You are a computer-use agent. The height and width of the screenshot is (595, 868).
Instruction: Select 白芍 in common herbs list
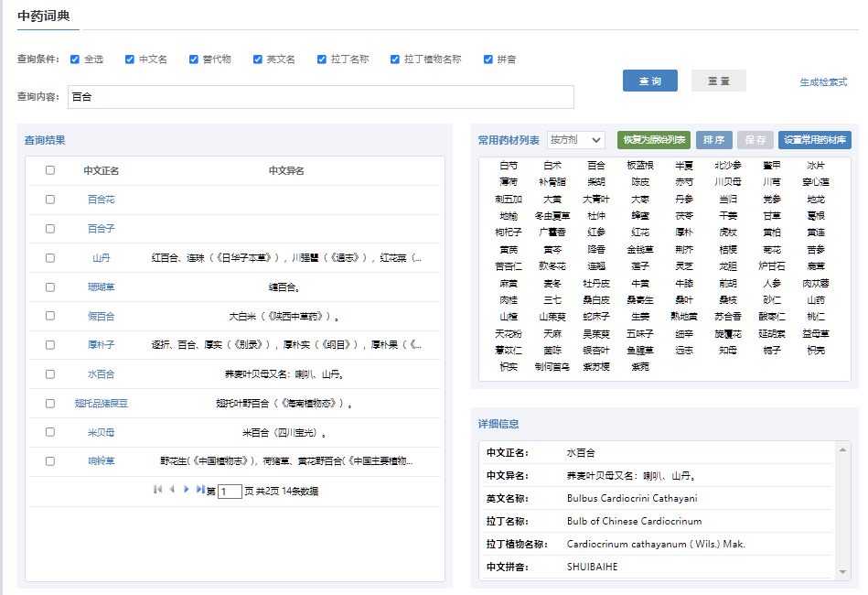(x=509, y=166)
